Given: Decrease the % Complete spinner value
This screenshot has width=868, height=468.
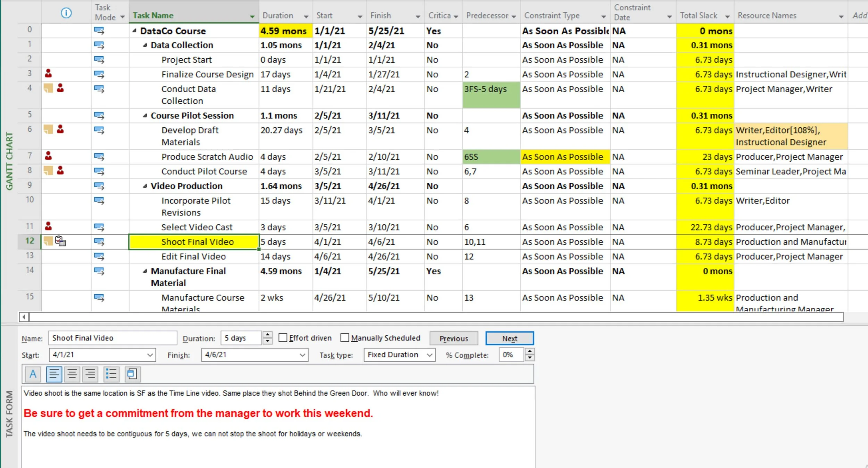Looking at the screenshot, I should (529, 358).
